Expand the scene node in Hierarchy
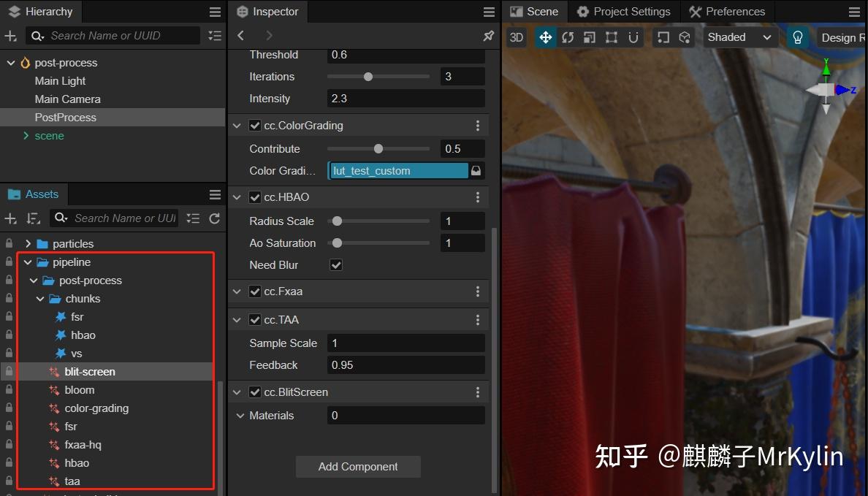The width and height of the screenshot is (868, 496). (24, 135)
